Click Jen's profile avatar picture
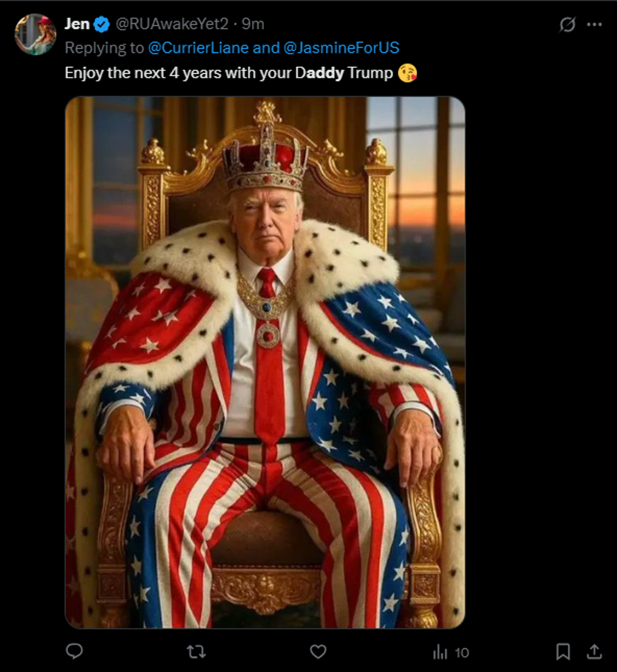Screen dimensions: 617x672 pos(35,34)
